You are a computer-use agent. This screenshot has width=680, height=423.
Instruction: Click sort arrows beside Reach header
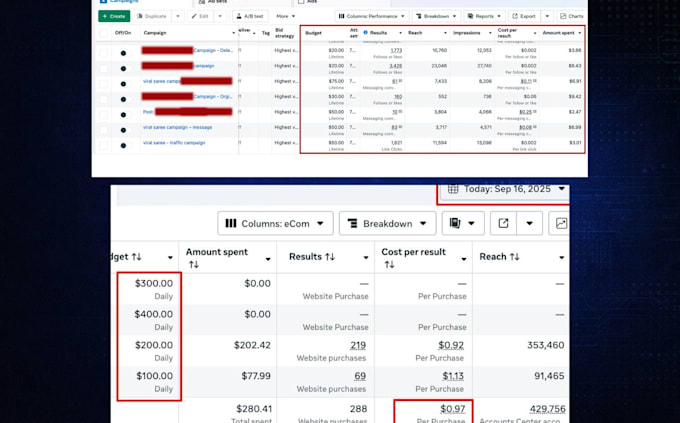(x=514, y=257)
